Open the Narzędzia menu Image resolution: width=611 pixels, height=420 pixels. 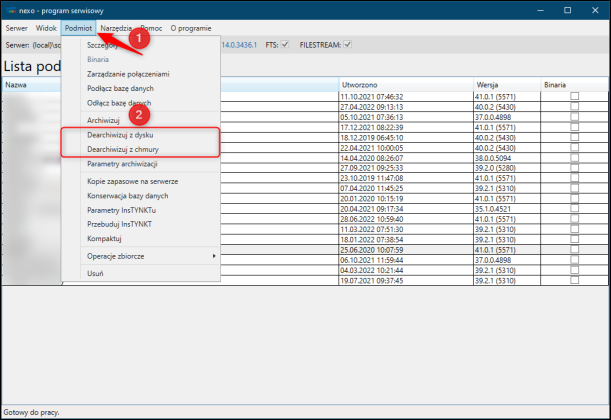coord(116,28)
